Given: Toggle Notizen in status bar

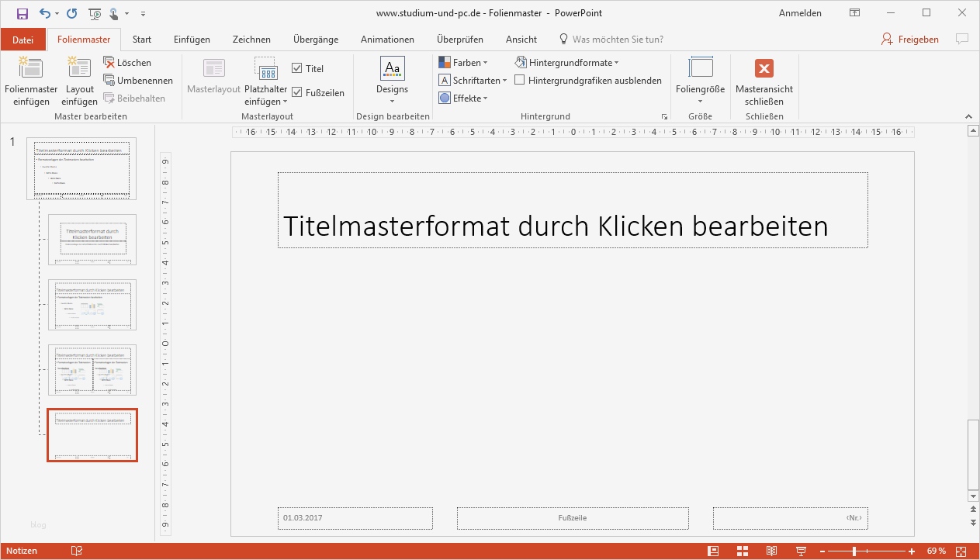Looking at the screenshot, I should pos(22,551).
